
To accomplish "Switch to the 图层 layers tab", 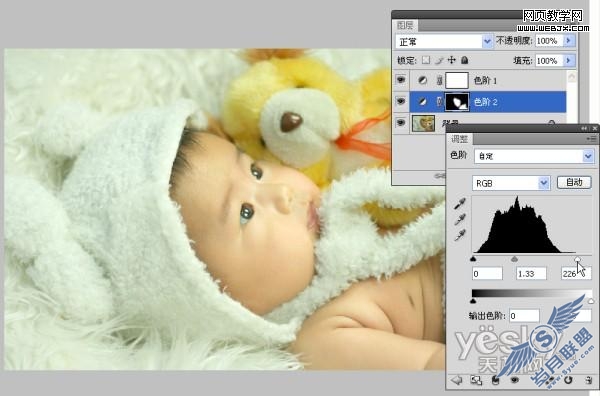I will click(405, 25).
